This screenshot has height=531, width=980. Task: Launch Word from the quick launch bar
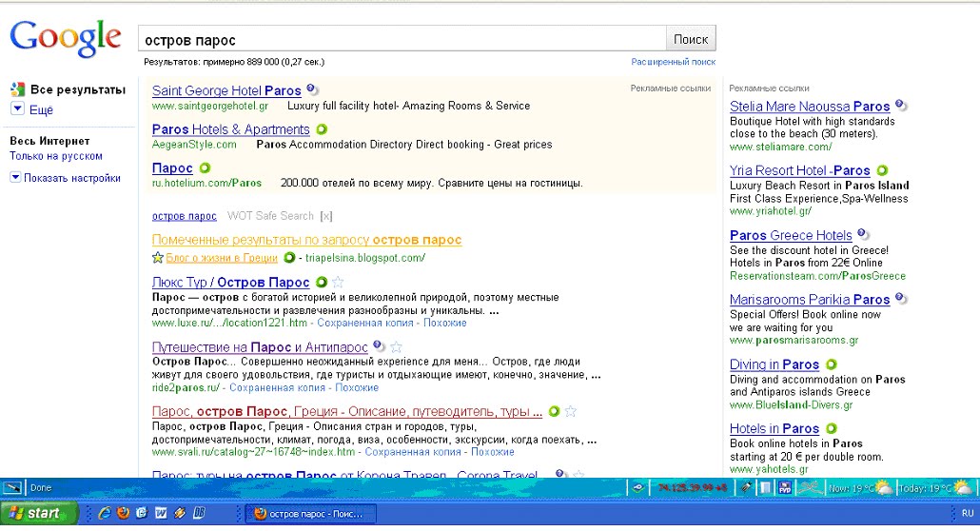point(161,513)
